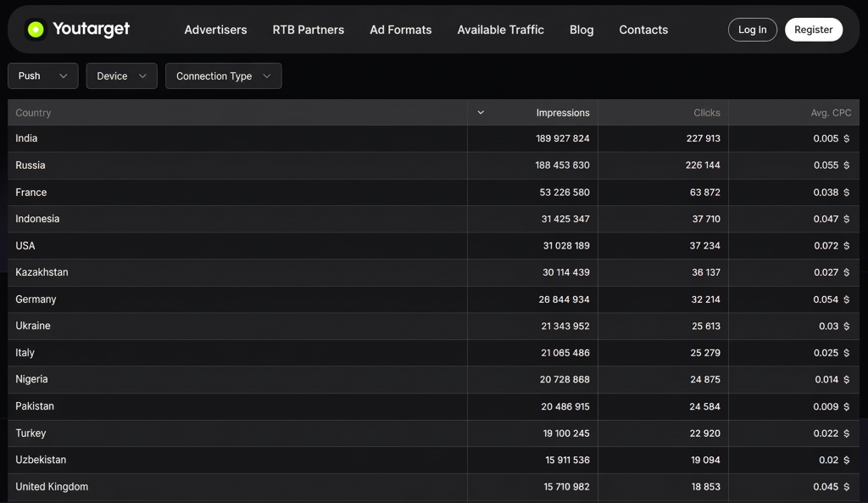Click United Kingdom in the table
The height and width of the screenshot is (503, 868).
(x=52, y=486)
